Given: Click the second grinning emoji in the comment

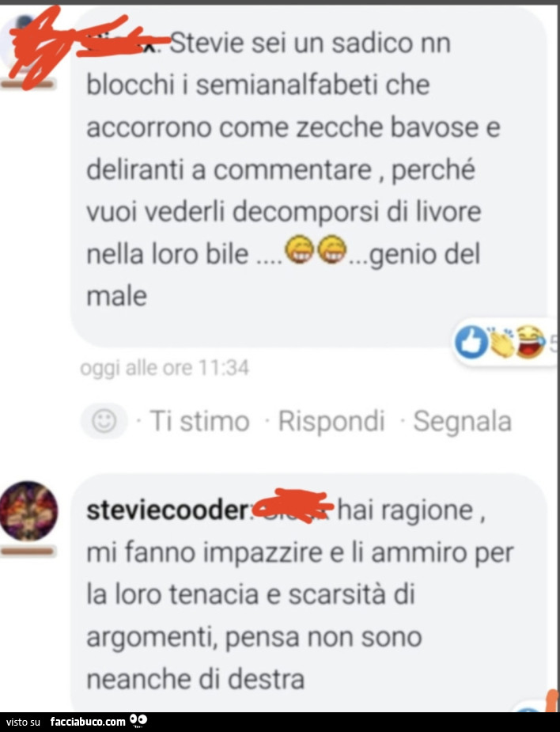Looking at the screenshot, I should coord(331,250).
